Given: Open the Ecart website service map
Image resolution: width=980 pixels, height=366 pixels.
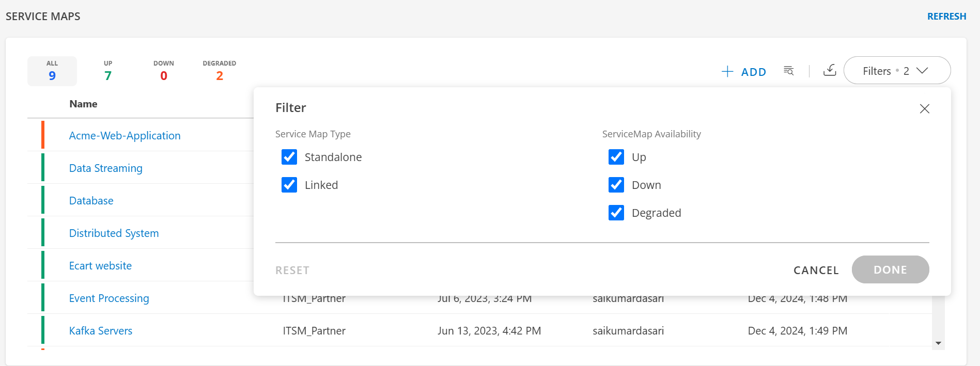Looking at the screenshot, I should [101, 265].
